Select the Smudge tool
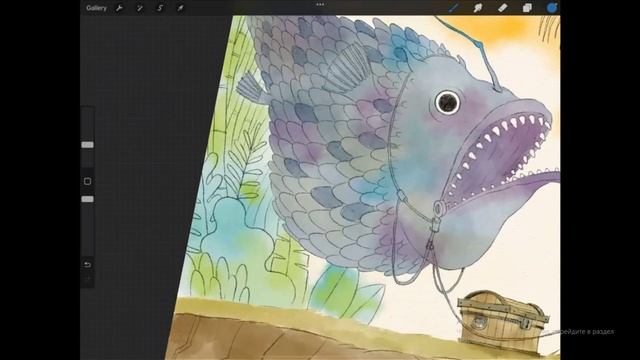This screenshot has width=640, height=360. pos(478,8)
